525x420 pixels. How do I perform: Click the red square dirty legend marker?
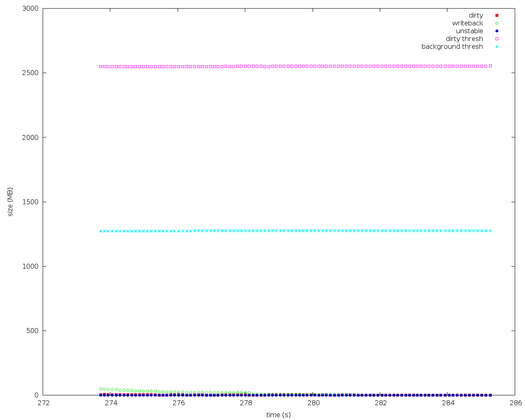[x=497, y=16]
